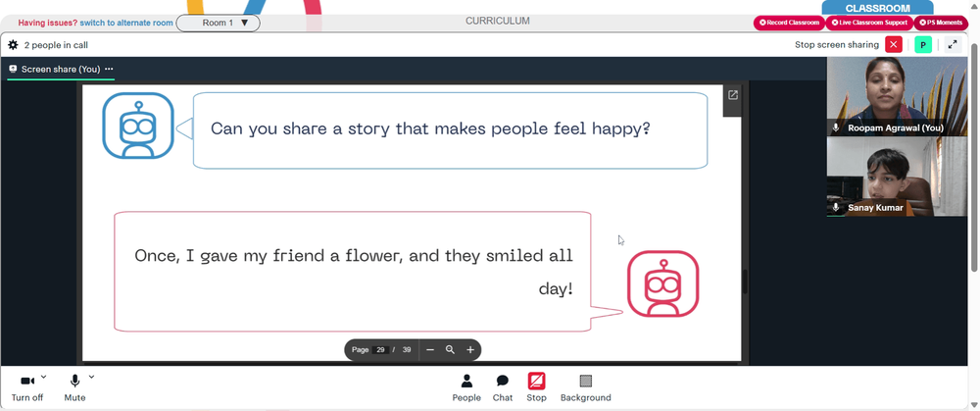Click the Record Classroom button
Screen dimensions: 980x411
click(789, 23)
